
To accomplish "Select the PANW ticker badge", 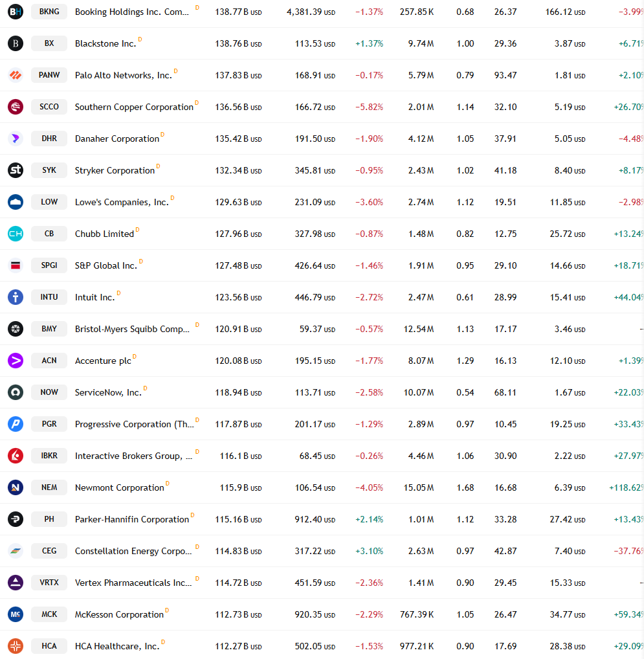I will coord(49,75).
